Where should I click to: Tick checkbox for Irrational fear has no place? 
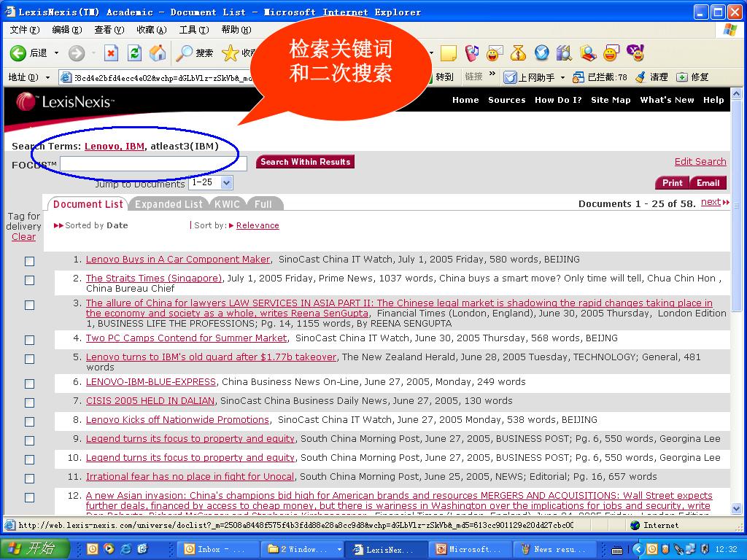pos(29,478)
